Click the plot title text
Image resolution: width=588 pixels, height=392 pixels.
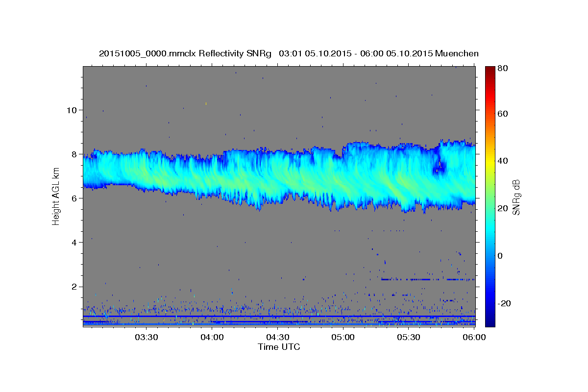click(x=289, y=53)
